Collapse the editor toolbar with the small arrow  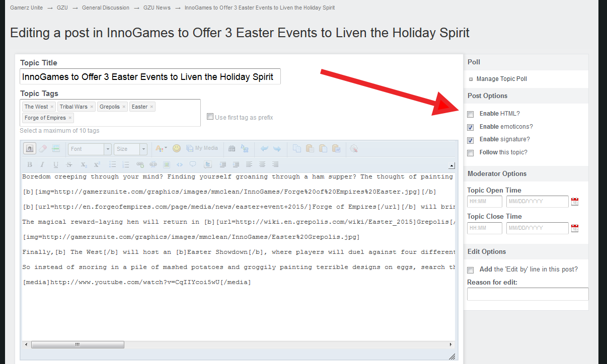click(x=451, y=165)
